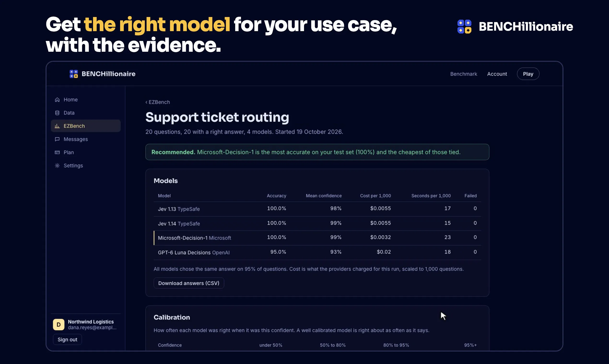The height and width of the screenshot is (364, 609).
Task: Click the 20 questions run summary line
Action: pos(244,132)
